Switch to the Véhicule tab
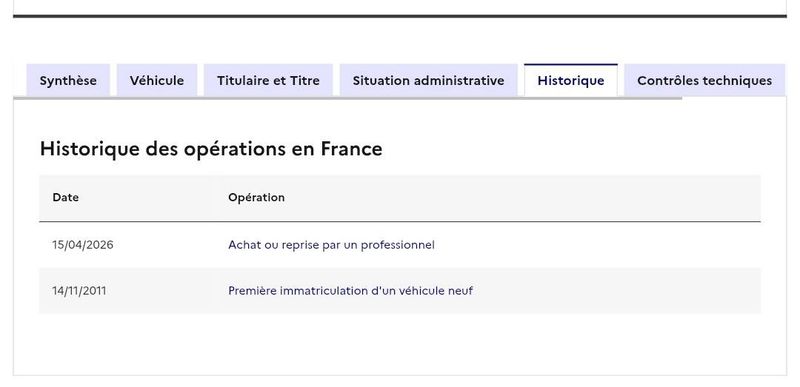 click(157, 80)
